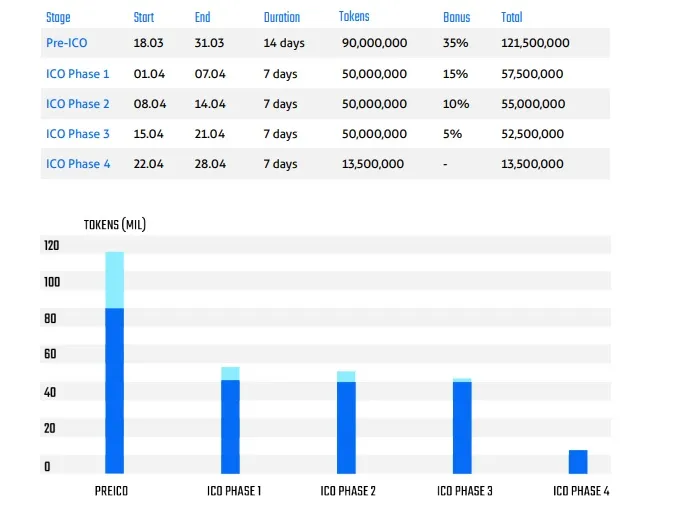Select the 13,500,000 total cell in Phase 4 row

(x=532, y=164)
